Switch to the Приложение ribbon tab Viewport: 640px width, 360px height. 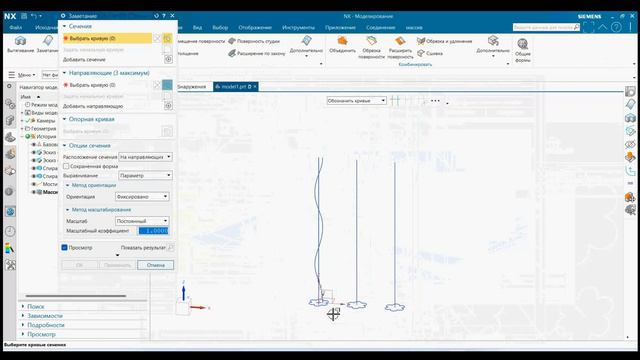click(x=340, y=27)
